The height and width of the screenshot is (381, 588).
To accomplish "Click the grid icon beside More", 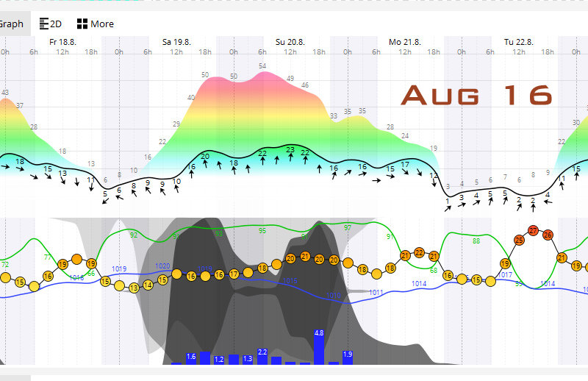I will coord(82,24).
